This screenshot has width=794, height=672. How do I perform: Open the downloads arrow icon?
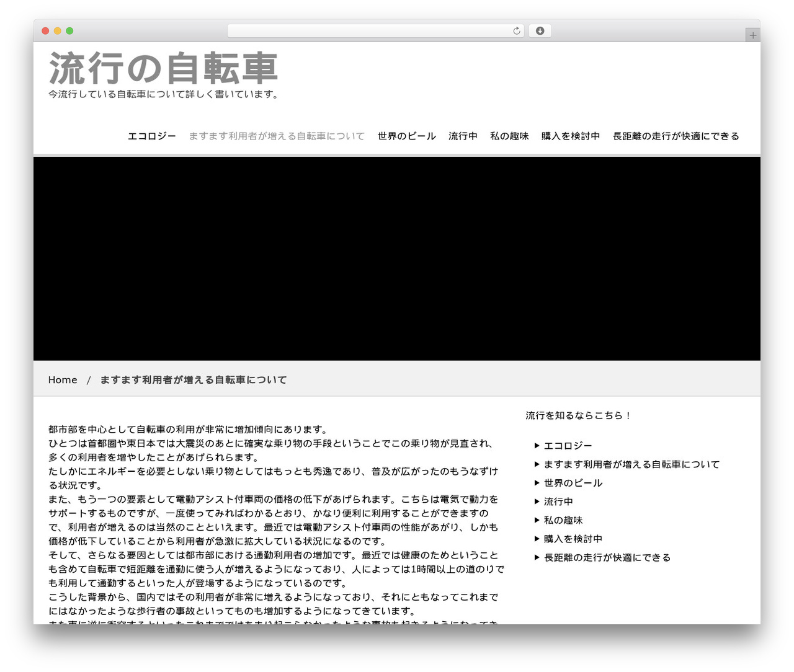pyautogui.click(x=540, y=31)
